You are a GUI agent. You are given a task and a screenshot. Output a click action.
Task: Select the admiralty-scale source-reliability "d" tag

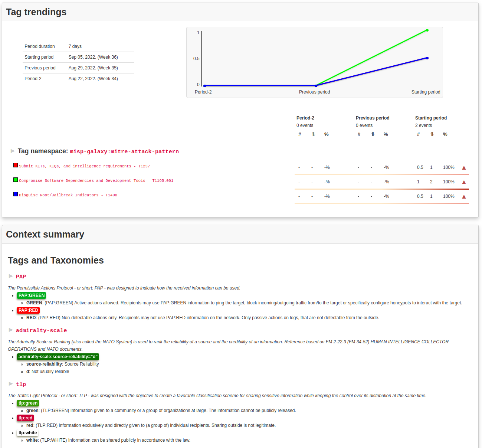(x=58, y=357)
